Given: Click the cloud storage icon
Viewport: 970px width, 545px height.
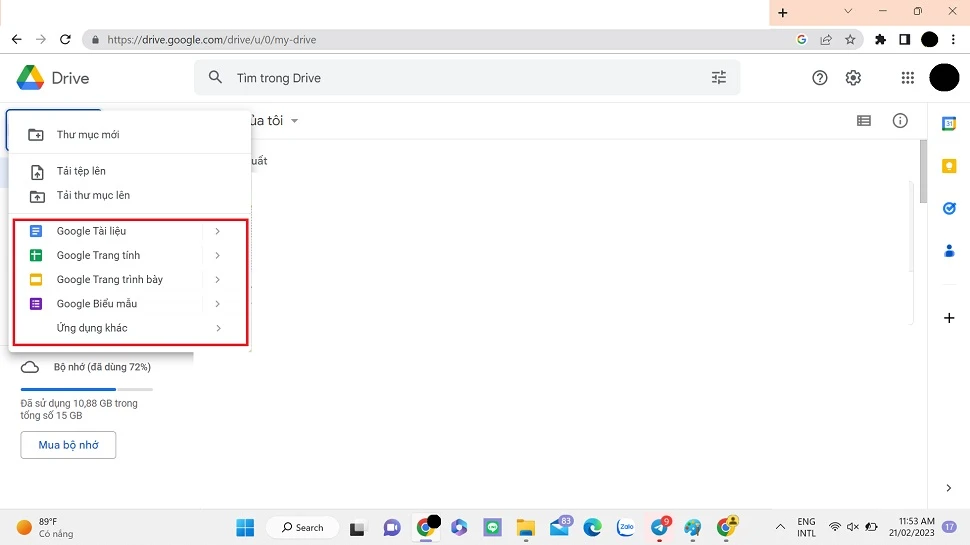Looking at the screenshot, I should [30, 367].
